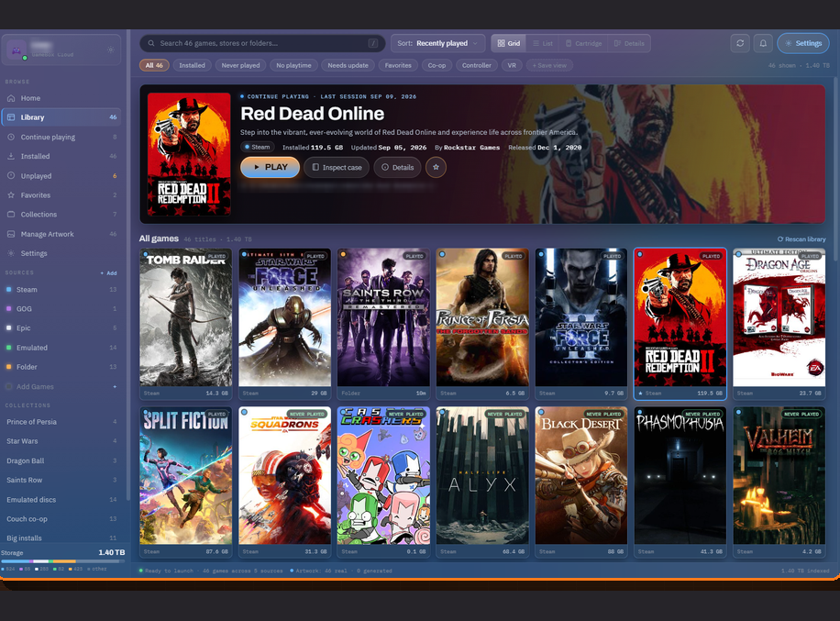Open the Prince of Persia collection

(x=61, y=422)
